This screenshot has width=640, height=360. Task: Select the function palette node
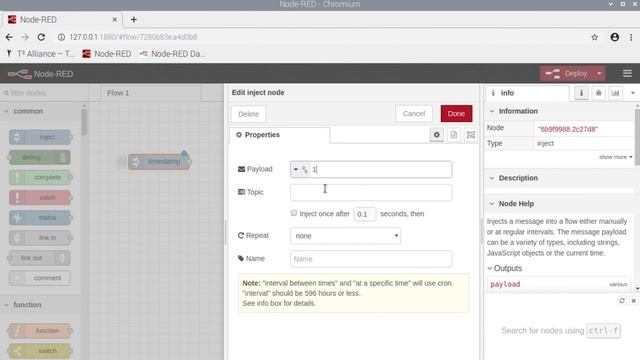click(40, 331)
